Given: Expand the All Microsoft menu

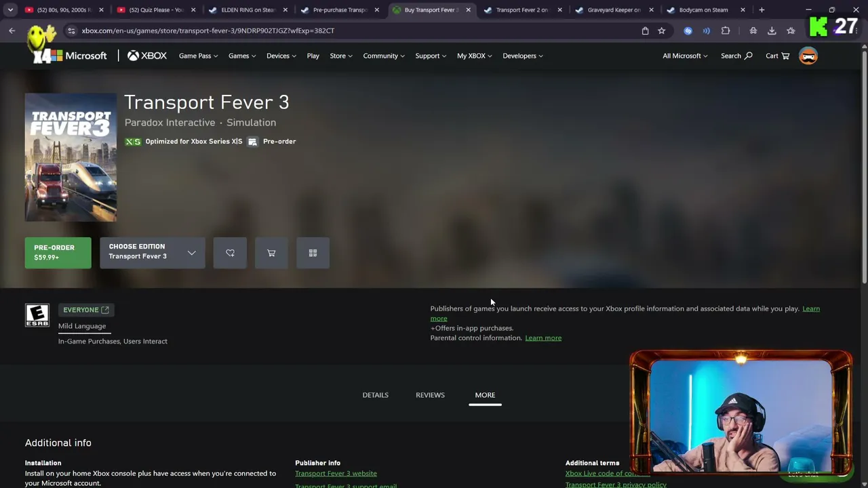Looking at the screenshot, I should (x=685, y=56).
